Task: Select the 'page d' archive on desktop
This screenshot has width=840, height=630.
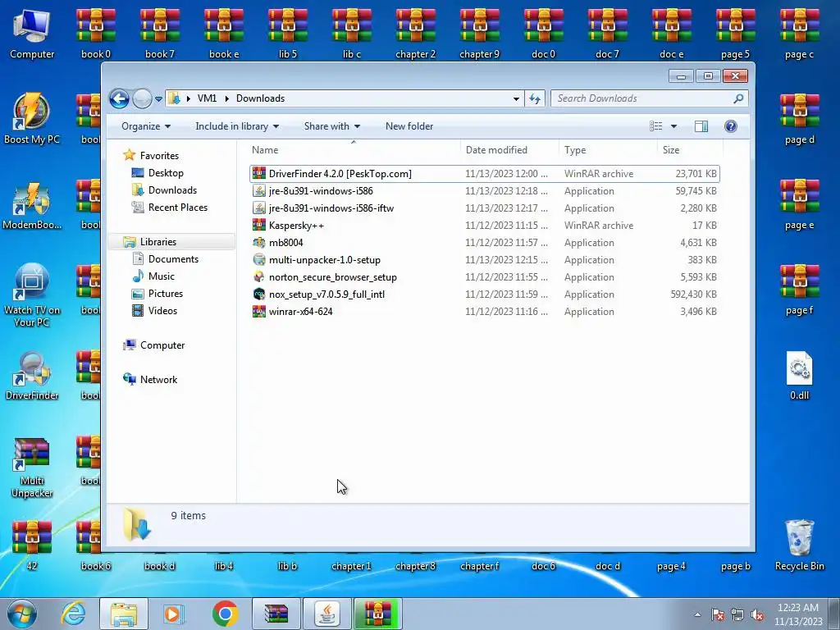Action: [x=799, y=120]
